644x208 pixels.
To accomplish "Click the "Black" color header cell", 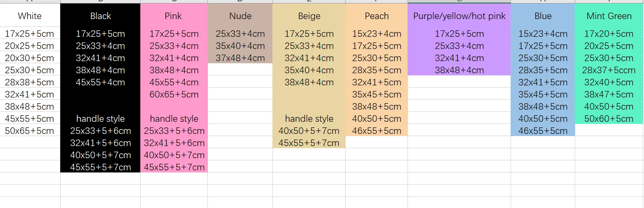I will (100, 16).
